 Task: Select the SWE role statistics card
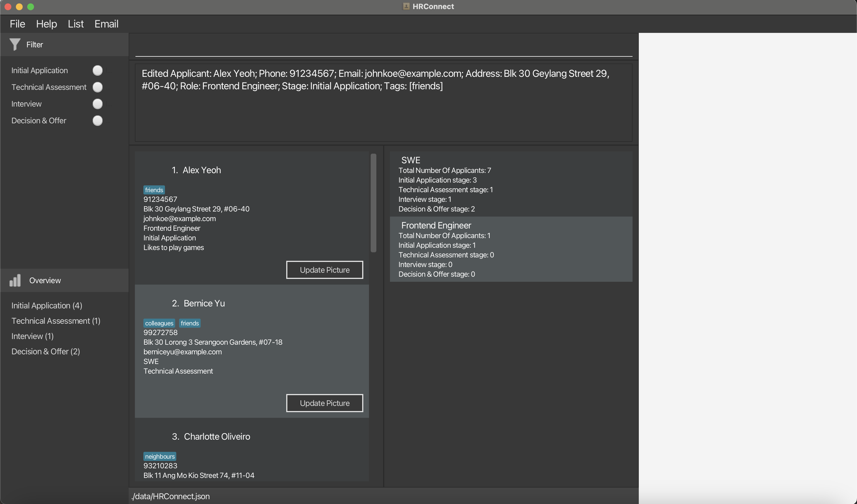[511, 184]
